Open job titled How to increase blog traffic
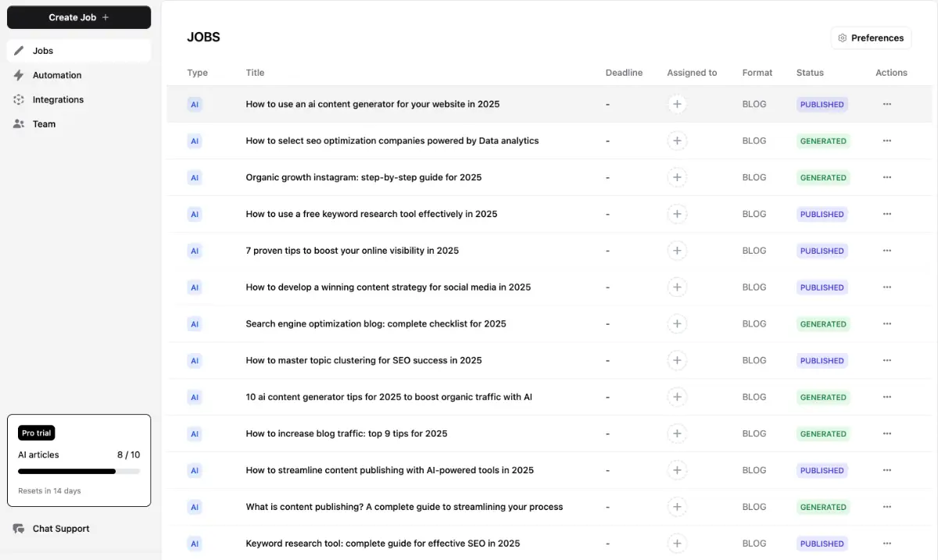Viewport: 938px width, 560px height. coord(346,433)
